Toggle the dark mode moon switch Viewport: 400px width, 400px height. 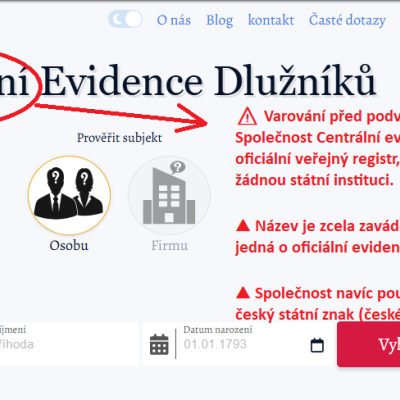point(125,19)
